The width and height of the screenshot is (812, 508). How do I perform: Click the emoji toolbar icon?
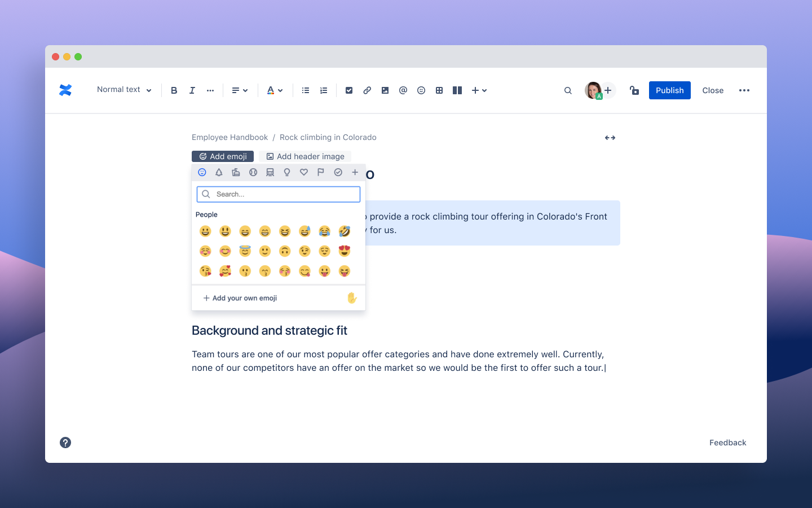pos(421,90)
